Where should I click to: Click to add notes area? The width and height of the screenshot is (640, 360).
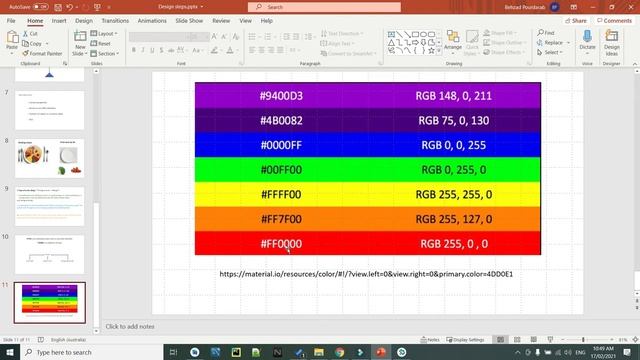click(130, 327)
